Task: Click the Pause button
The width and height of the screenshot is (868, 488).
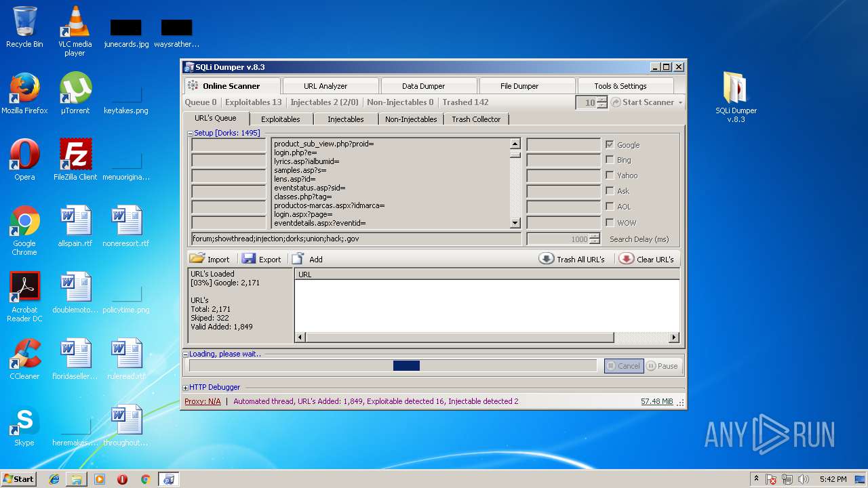Action: click(663, 366)
